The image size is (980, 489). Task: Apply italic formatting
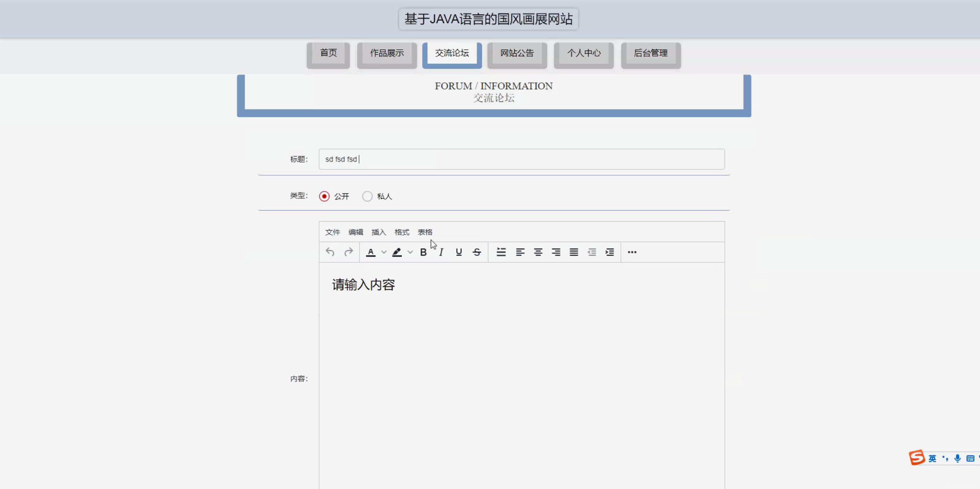(x=441, y=252)
